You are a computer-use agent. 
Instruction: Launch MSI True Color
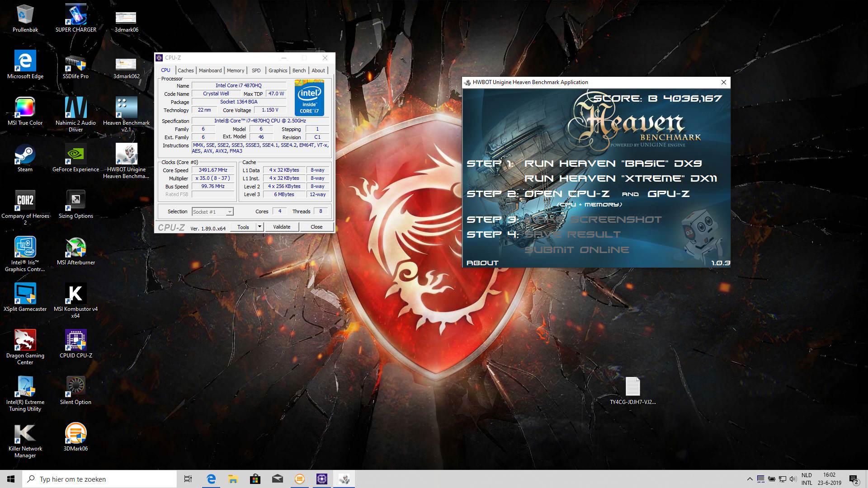click(x=25, y=111)
